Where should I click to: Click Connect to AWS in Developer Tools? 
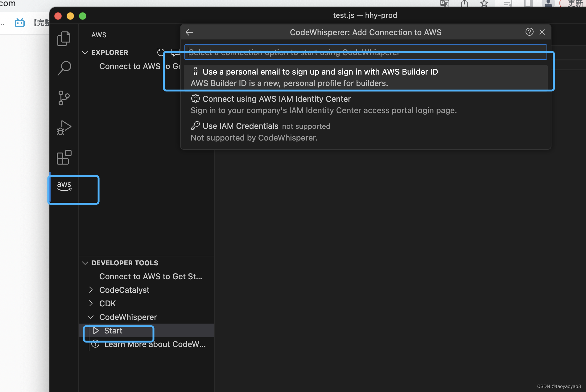(x=151, y=276)
